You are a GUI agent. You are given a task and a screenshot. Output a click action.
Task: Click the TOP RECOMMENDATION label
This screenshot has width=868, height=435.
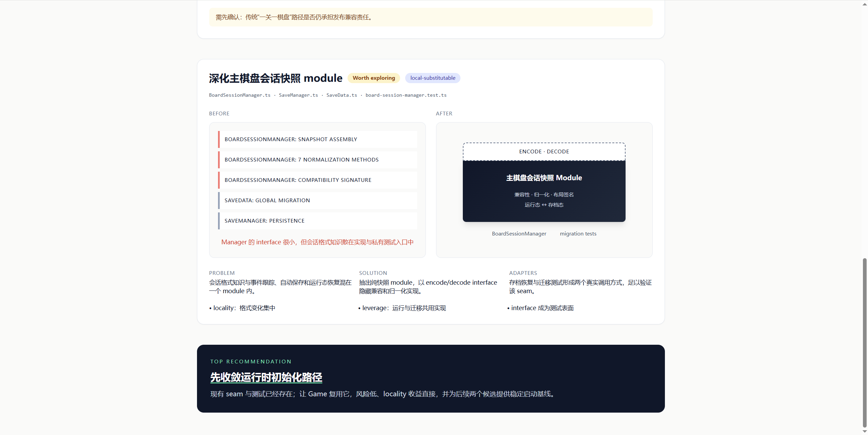(251, 362)
